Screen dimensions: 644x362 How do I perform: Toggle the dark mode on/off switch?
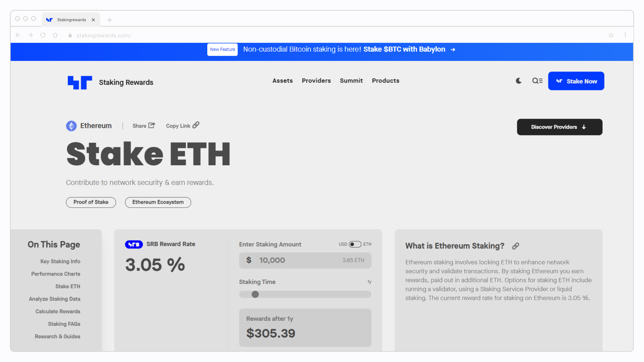pyautogui.click(x=519, y=81)
